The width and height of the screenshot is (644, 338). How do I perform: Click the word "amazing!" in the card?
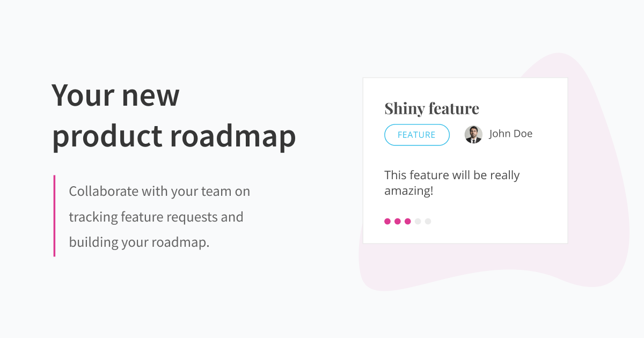pos(408,191)
